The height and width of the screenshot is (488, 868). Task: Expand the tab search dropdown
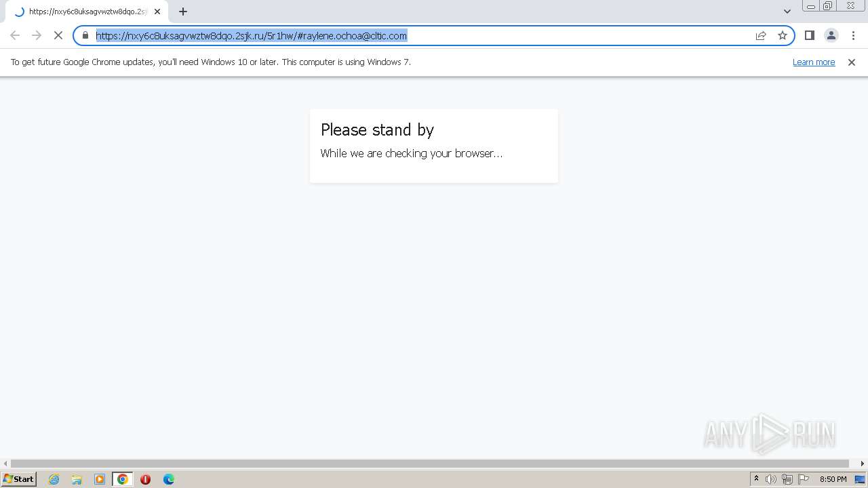787,12
